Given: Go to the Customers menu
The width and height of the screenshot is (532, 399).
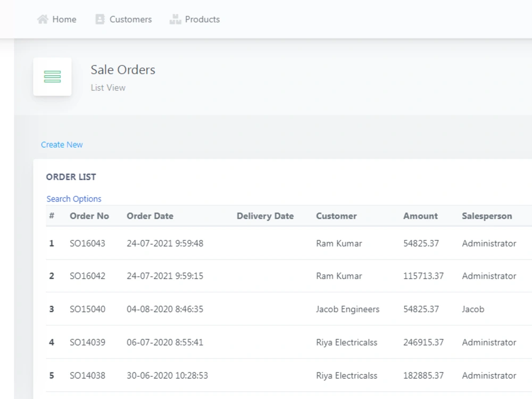Looking at the screenshot, I should [x=131, y=19].
